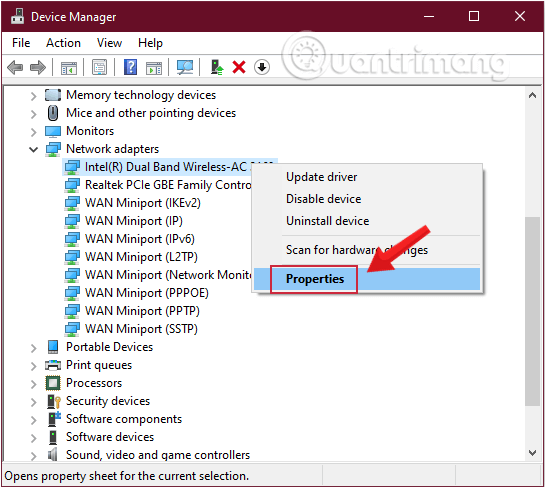Click the Disable device down-arrow icon

(x=262, y=67)
